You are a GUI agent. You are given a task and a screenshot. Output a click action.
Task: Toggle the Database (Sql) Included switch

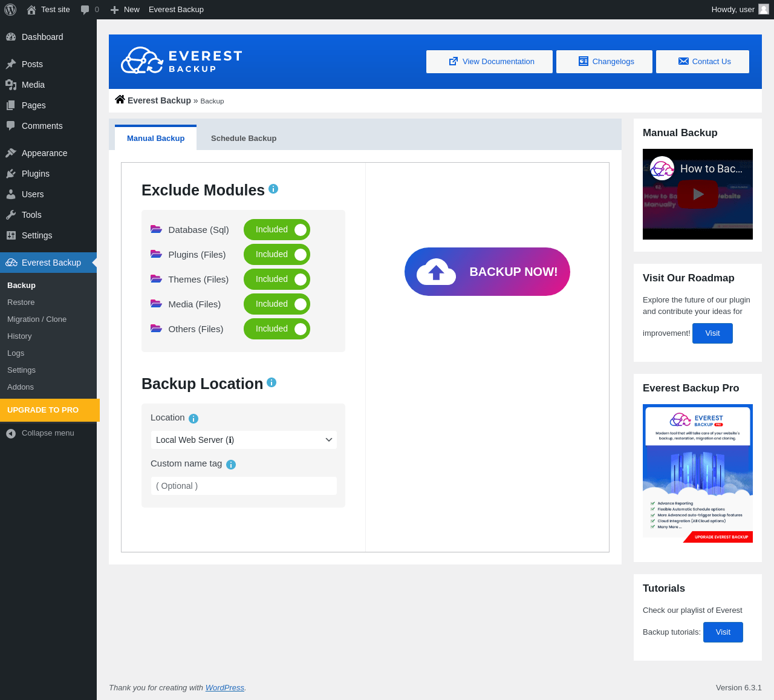coord(277,230)
